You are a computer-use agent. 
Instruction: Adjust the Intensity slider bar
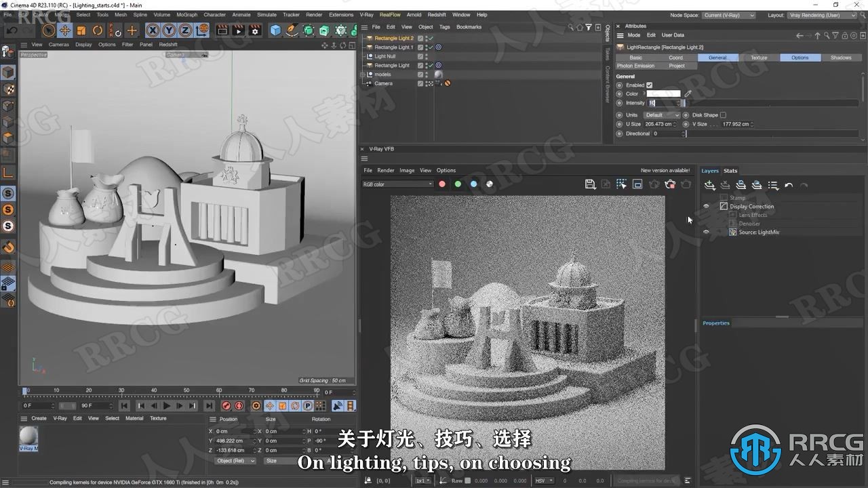pyautogui.click(x=771, y=103)
